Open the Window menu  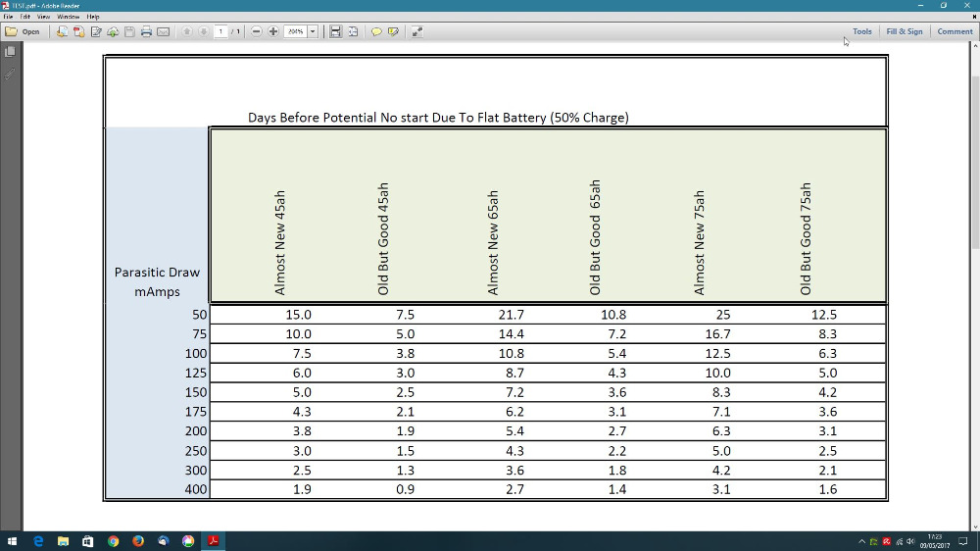69,17
